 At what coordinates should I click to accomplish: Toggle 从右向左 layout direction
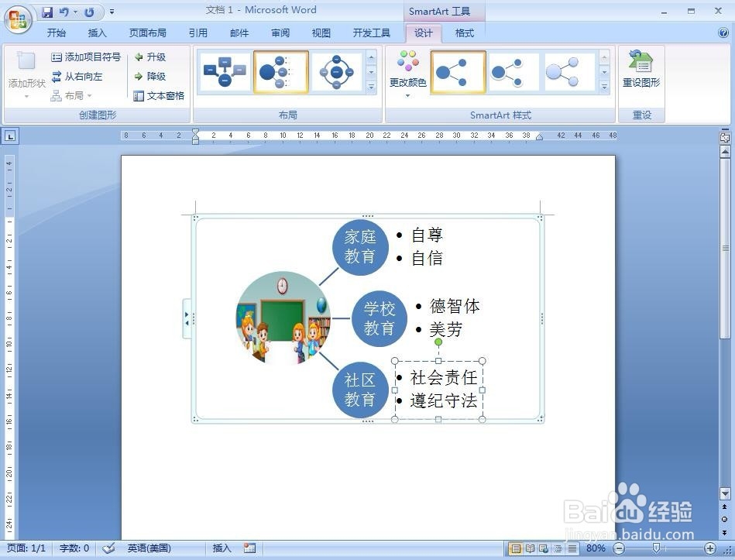pos(77,77)
